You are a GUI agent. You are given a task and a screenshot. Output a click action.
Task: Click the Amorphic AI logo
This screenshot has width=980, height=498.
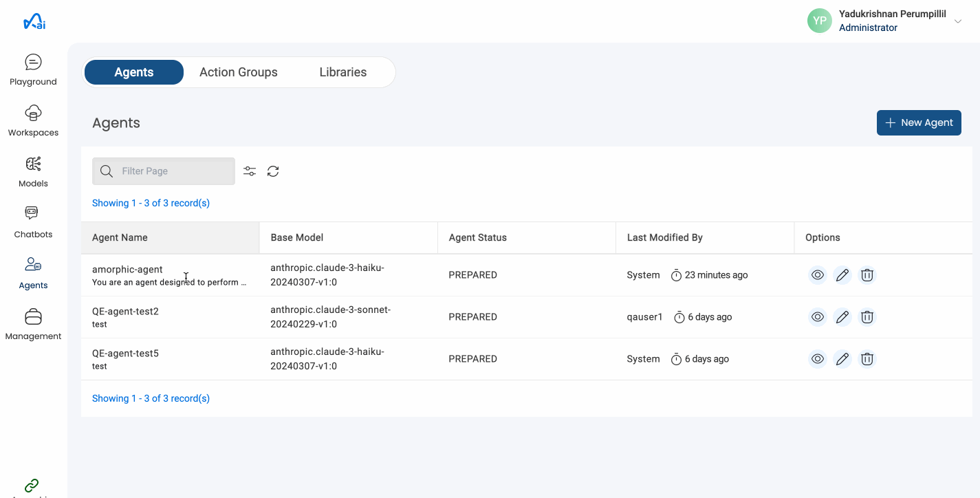click(34, 22)
